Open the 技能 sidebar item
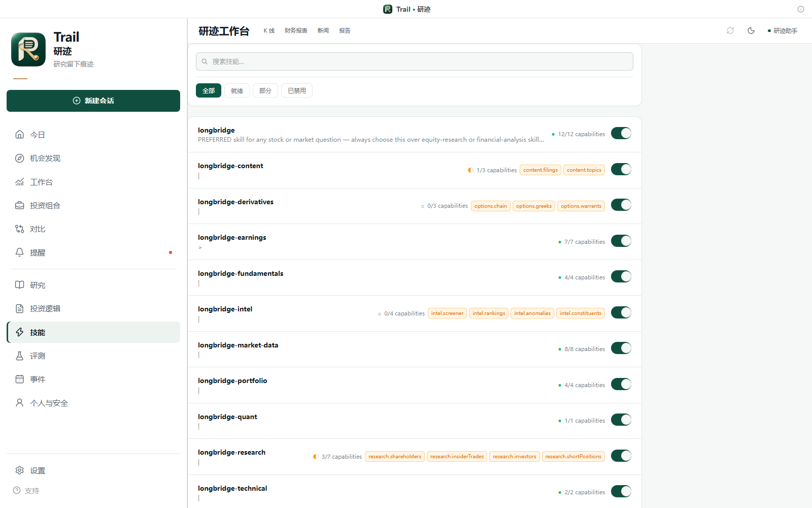 coord(93,332)
